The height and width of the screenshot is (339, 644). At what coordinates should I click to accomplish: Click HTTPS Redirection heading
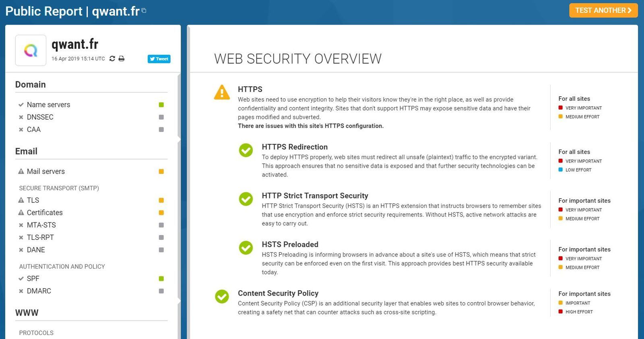pos(295,147)
